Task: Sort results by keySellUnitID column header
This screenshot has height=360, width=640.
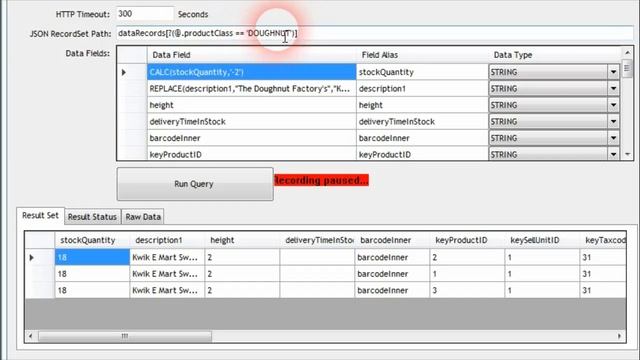Action: (x=542, y=240)
